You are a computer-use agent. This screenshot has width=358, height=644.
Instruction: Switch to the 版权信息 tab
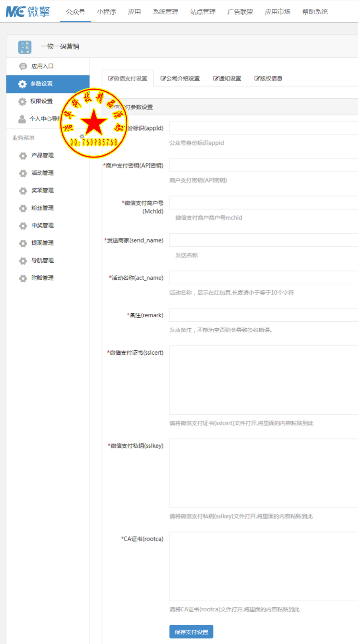pyautogui.click(x=268, y=78)
